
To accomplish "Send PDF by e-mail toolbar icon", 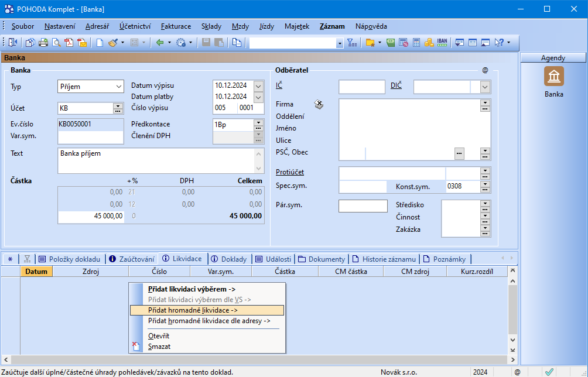I will coord(82,43).
